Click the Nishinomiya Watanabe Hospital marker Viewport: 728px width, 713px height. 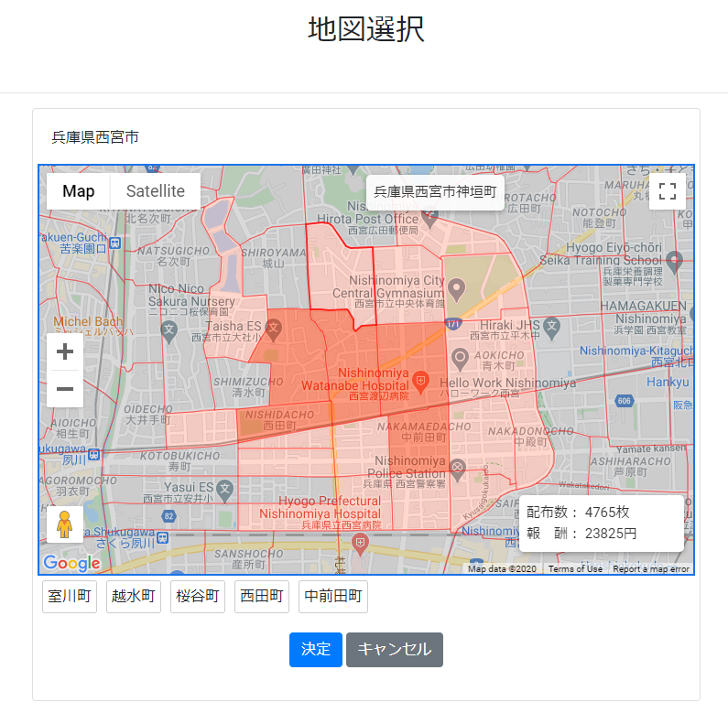[x=421, y=380]
